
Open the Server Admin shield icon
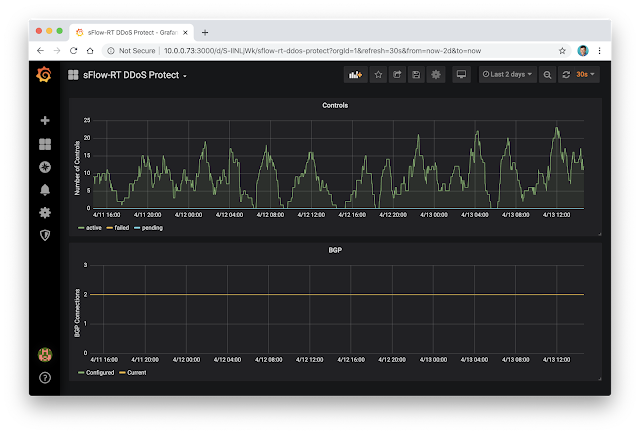(45, 235)
